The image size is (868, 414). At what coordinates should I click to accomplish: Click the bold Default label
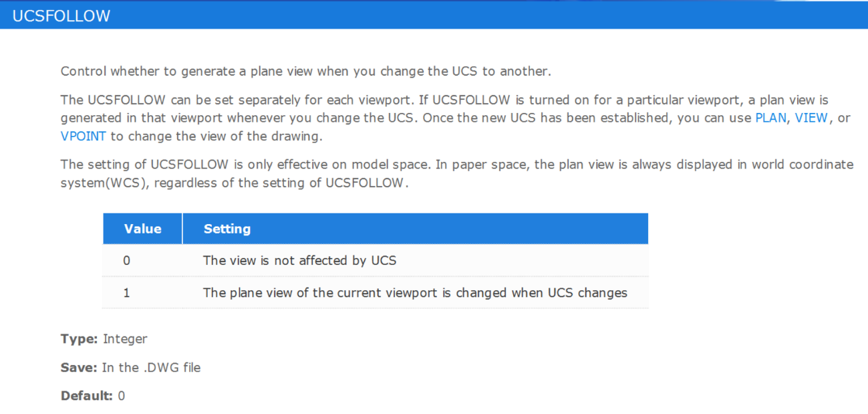(x=88, y=395)
